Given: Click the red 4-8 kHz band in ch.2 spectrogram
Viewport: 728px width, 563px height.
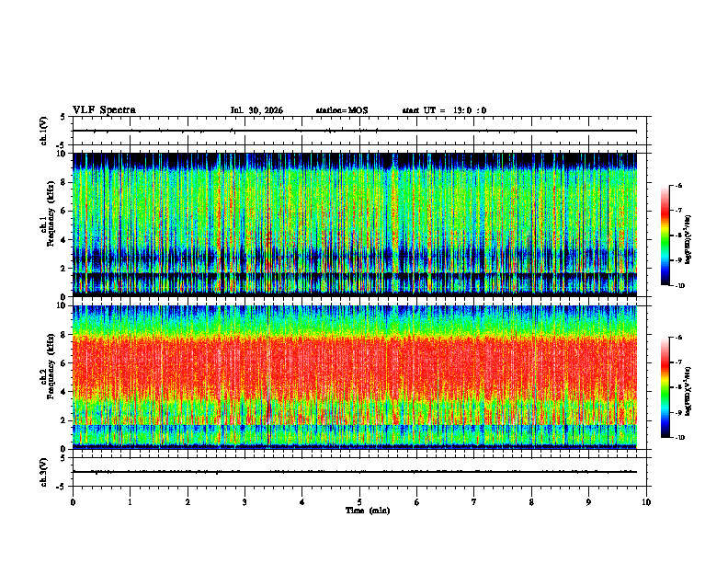Looking at the screenshot, I should click(355, 364).
